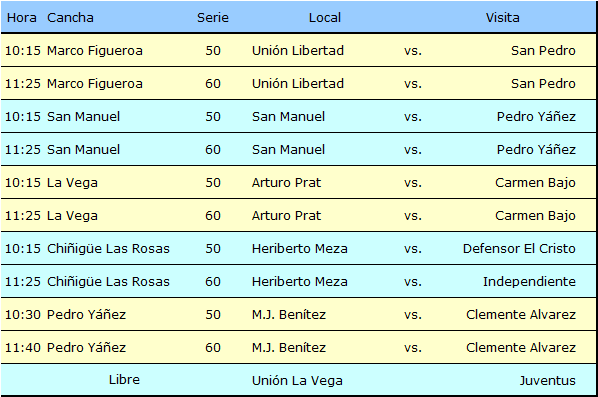Click the 10:30 Pedro Yáñez cancha cell

pyautogui.click(x=86, y=315)
